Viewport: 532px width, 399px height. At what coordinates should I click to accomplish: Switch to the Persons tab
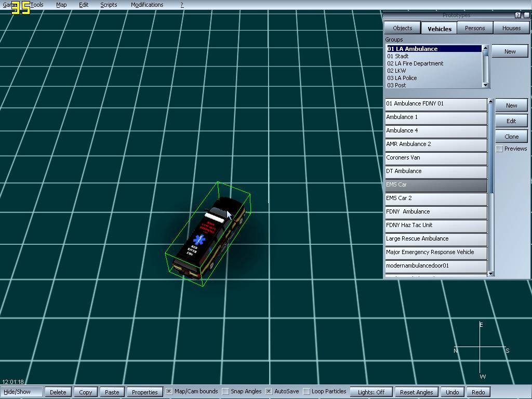475,28
